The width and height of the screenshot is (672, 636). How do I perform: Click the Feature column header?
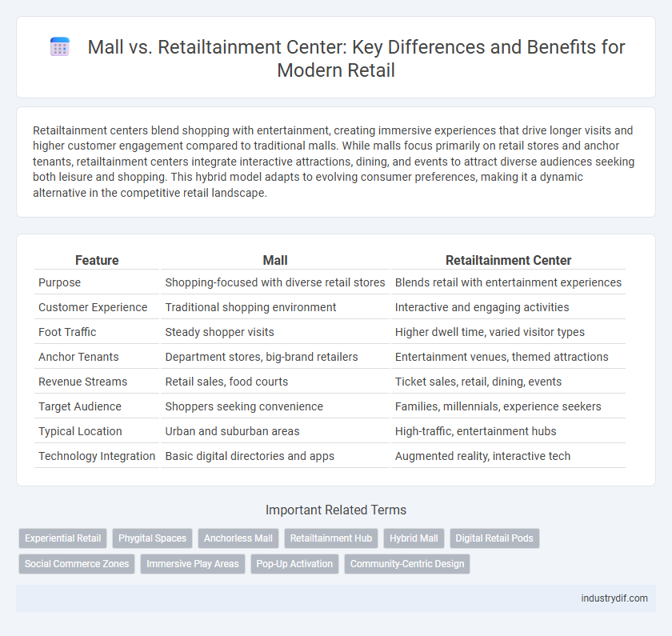tap(97, 260)
